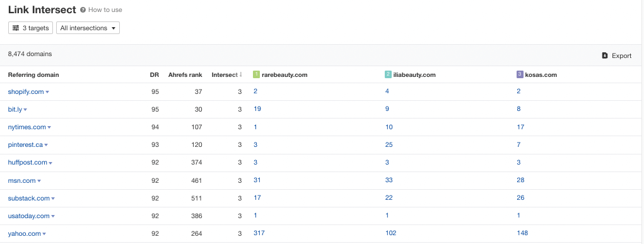The image size is (644, 244).
Task: Expand the dropdown arrow next to nytimes.com
Action: point(49,127)
